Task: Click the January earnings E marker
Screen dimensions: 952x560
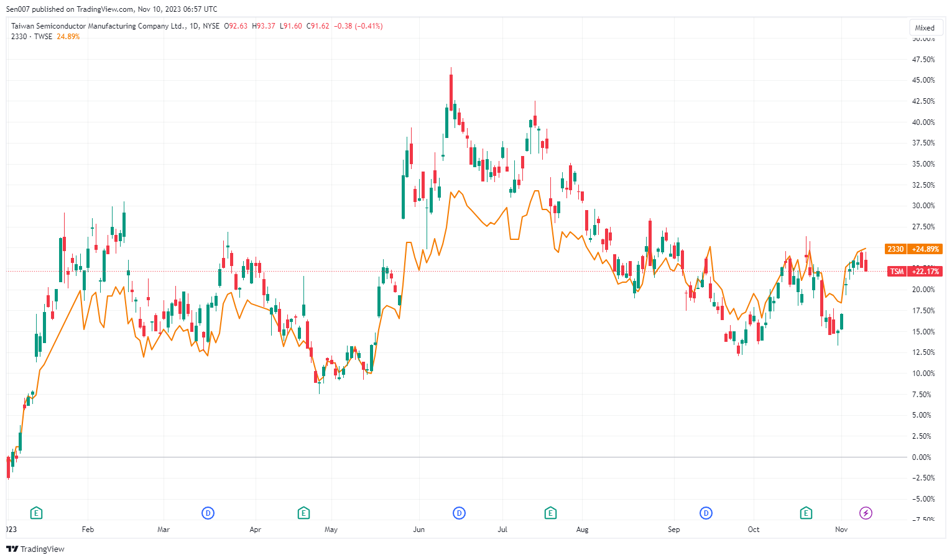Action: coord(37,513)
